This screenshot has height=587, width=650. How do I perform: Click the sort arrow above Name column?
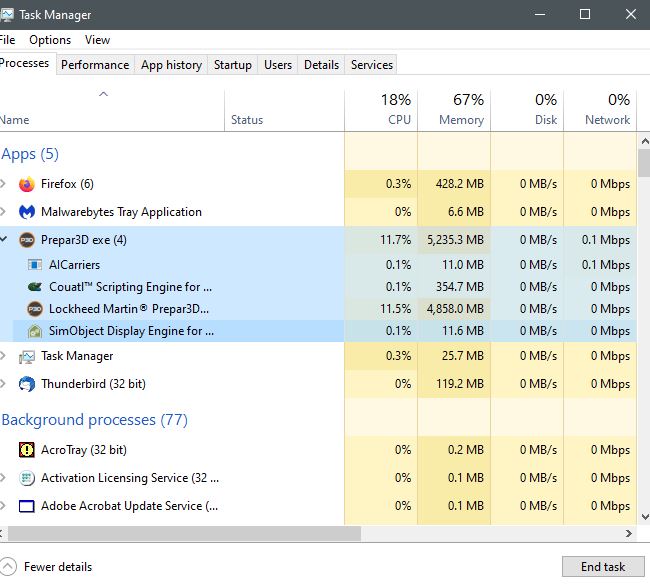pyautogui.click(x=103, y=94)
